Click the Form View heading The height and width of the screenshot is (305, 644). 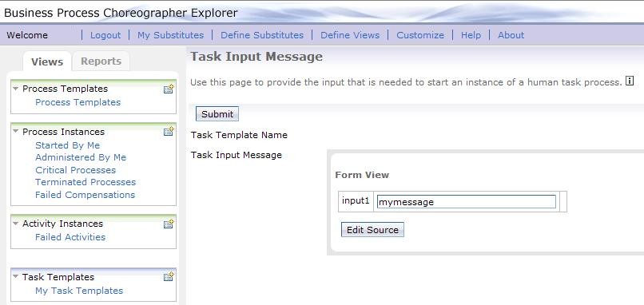[x=362, y=175]
